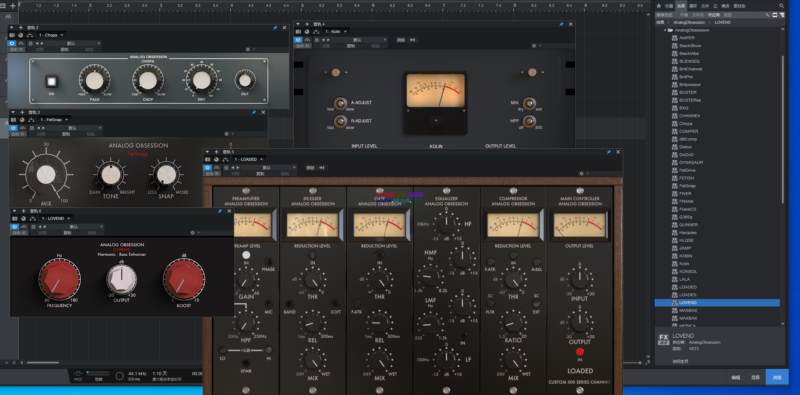Pin the Chopa plugin window
Viewport: 800px width, 395px height.
tap(275, 28)
